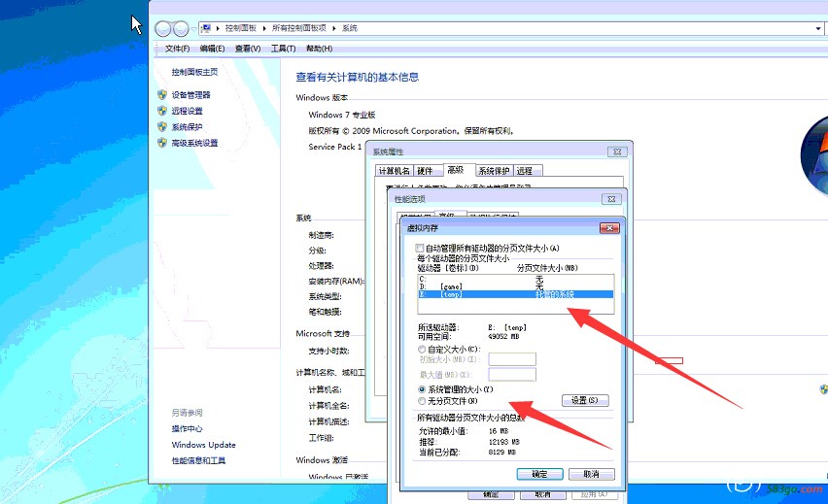This screenshot has width=828, height=504.
Task: Open the Windows Update link
Action: tap(203, 445)
